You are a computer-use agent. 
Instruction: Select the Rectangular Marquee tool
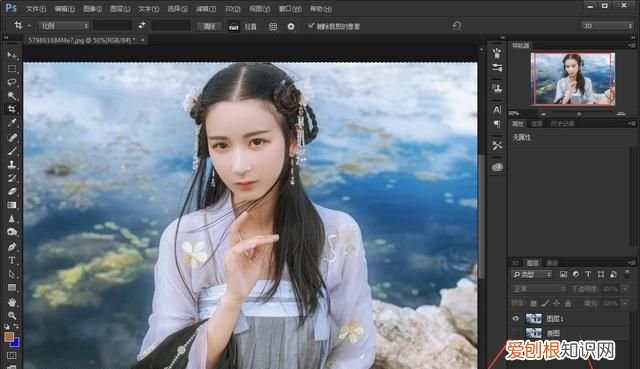click(12, 68)
